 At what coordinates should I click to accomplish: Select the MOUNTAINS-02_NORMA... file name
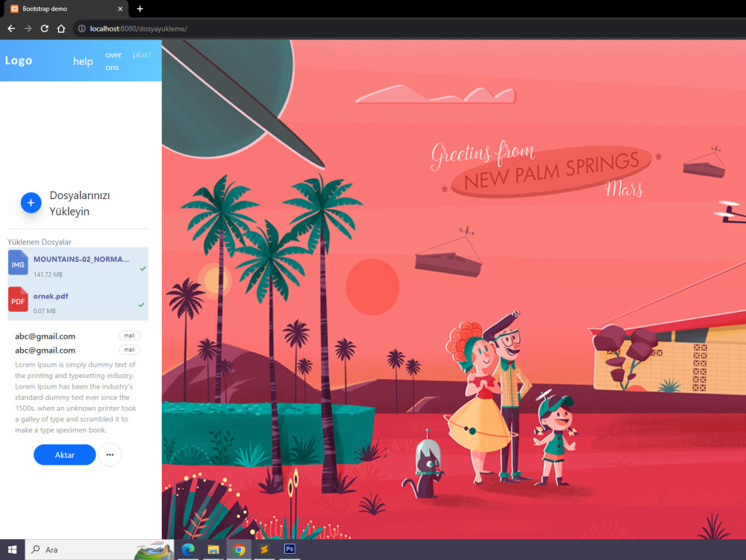pyautogui.click(x=81, y=259)
